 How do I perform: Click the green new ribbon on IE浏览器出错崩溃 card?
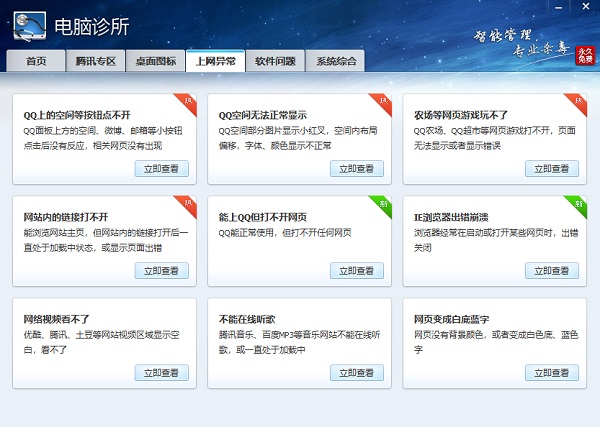click(577, 205)
